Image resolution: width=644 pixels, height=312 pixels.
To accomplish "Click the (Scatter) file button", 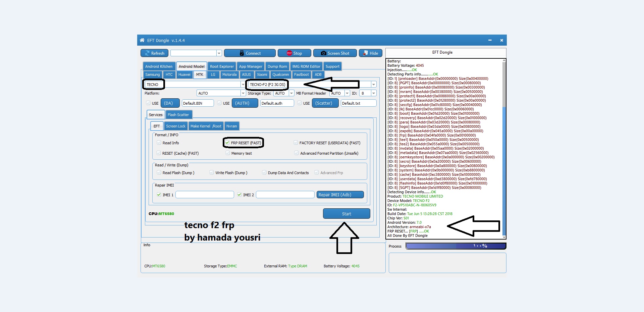I will click(325, 103).
